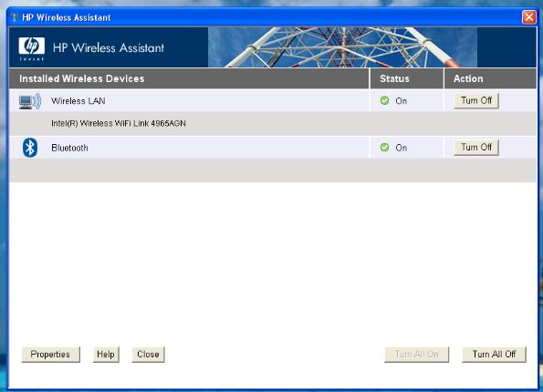Select the Wireless LAN row label
Screen dimensions: 543x392
click(78, 101)
